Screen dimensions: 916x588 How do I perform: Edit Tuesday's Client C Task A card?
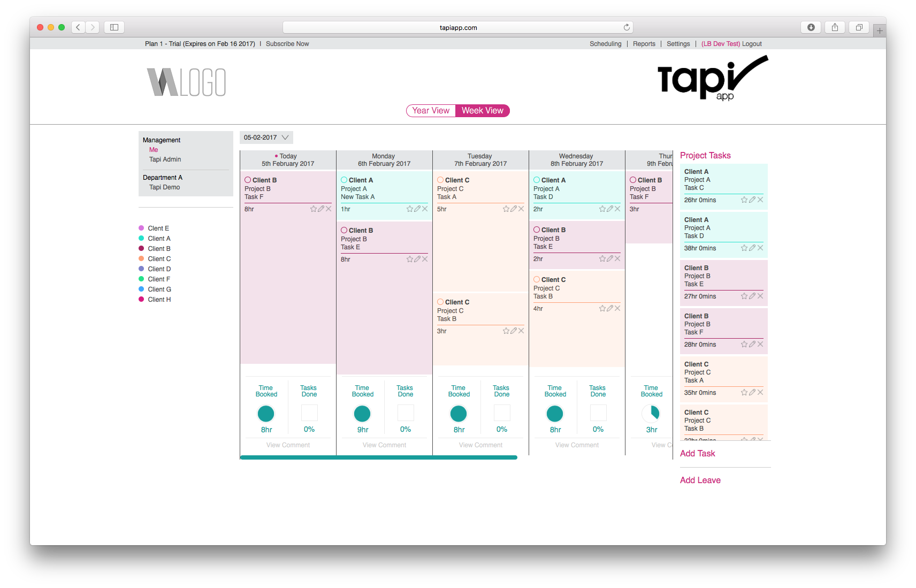point(514,209)
